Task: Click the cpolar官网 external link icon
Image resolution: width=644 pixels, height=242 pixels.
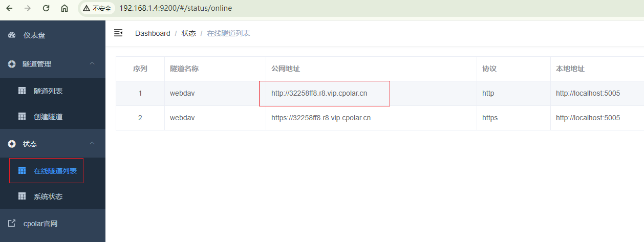Action: pos(12,223)
